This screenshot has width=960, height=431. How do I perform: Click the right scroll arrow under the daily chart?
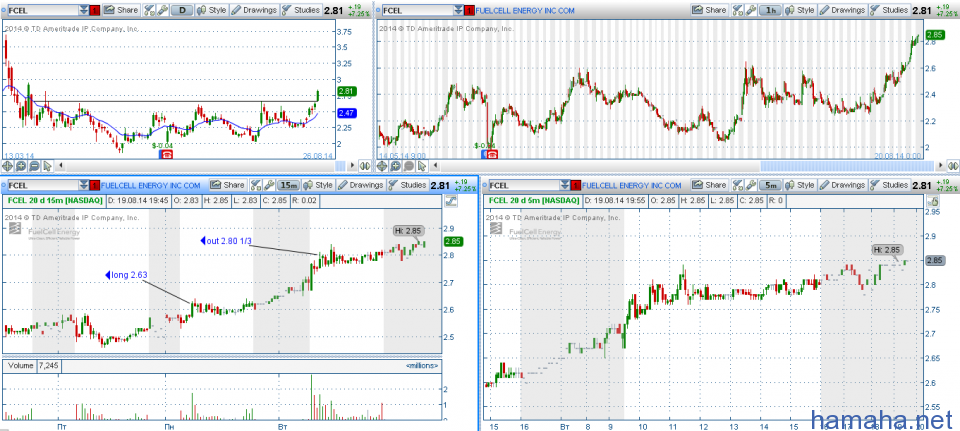pyautogui.click(x=352, y=165)
